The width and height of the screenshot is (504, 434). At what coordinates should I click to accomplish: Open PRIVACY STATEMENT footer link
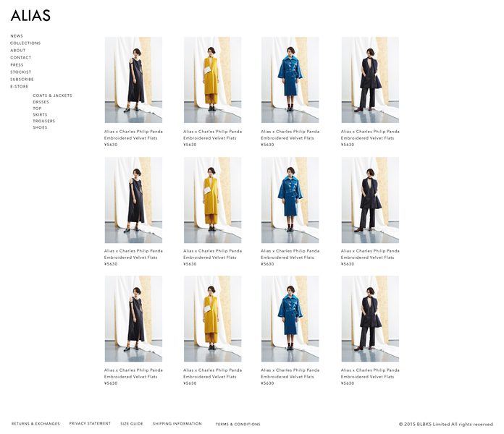pyautogui.click(x=90, y=424)
